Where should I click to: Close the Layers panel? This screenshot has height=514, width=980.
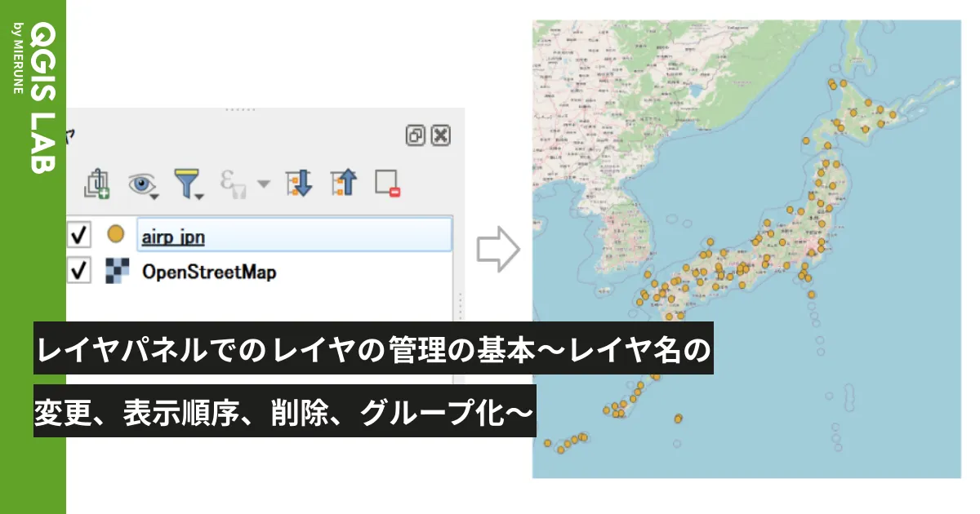coord(440,135)
